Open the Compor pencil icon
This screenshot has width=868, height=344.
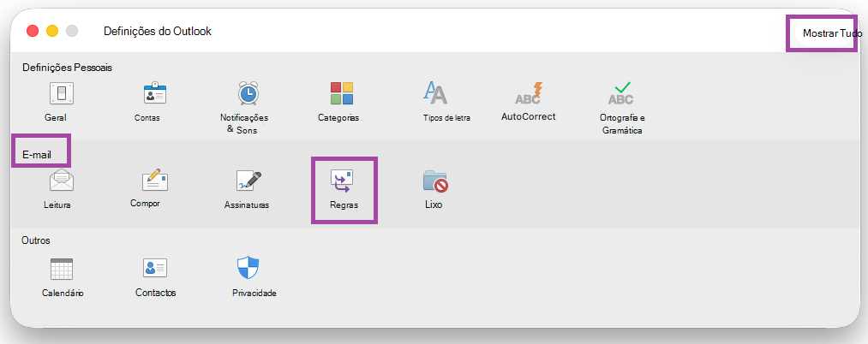(x=155, y=181)
